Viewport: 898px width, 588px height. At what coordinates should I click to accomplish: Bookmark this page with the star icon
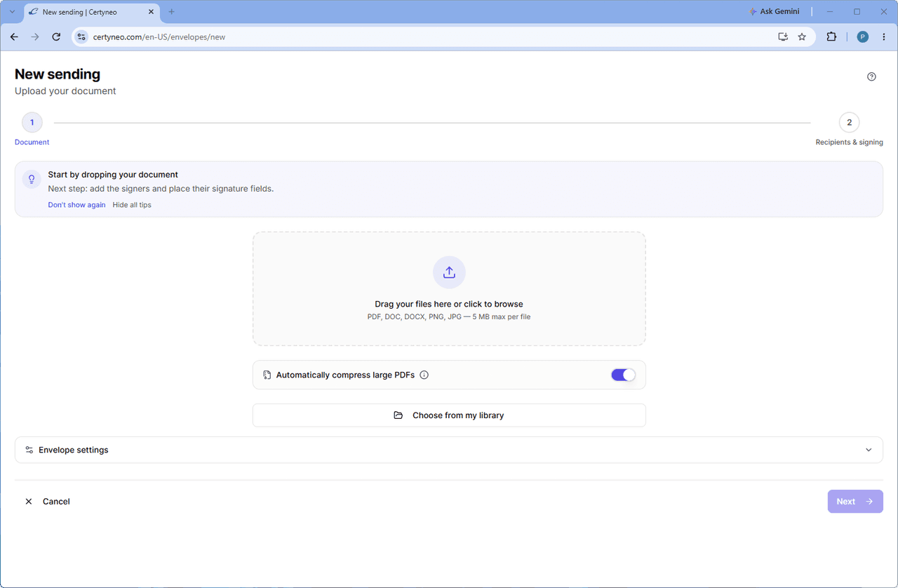coord(802,37)
